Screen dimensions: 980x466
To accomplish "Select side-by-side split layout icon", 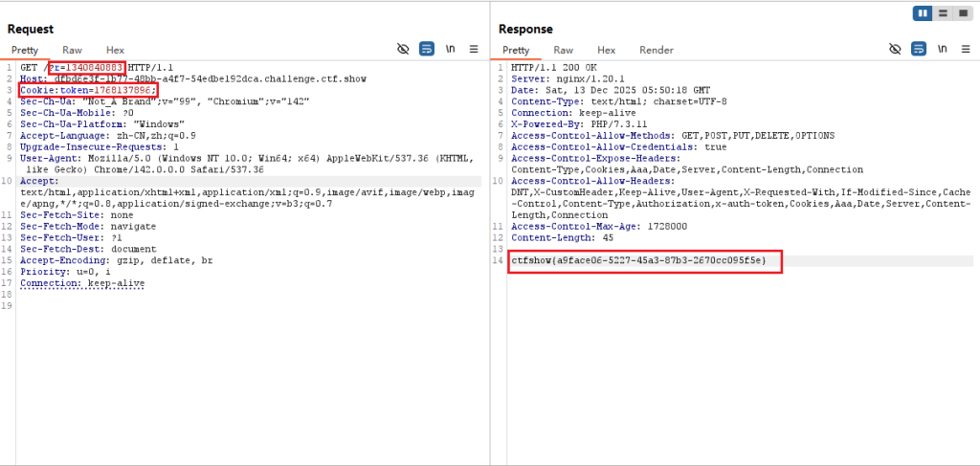I will [924, 13].
